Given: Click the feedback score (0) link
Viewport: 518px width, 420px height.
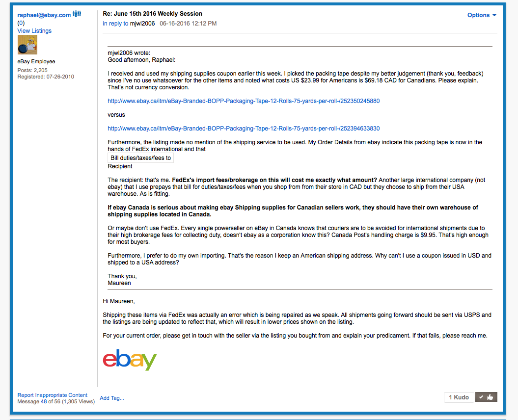Looking at the screenshot, I should 21,23.
